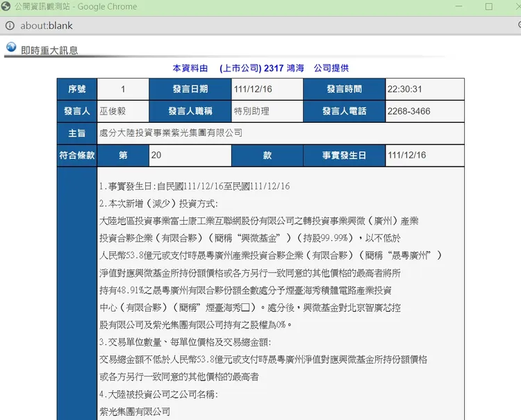Click the 發言時間 header cell
Screen dimensions: 521x420
[x=345, y=89]
